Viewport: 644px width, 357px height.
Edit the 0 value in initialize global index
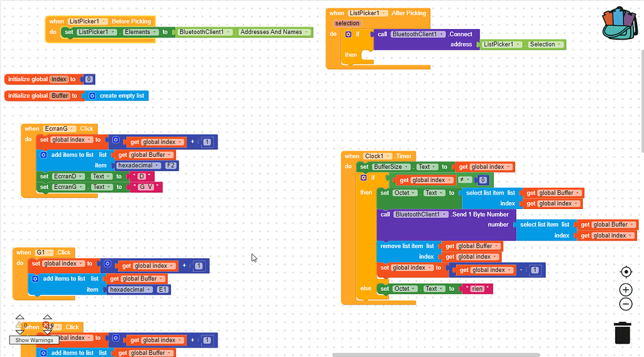(89, 79)
